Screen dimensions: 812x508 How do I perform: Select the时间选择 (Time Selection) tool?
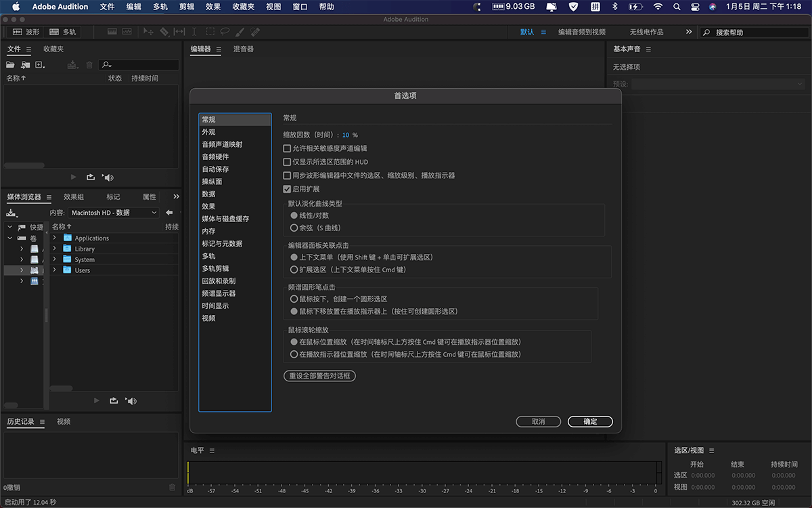[194, 31]
